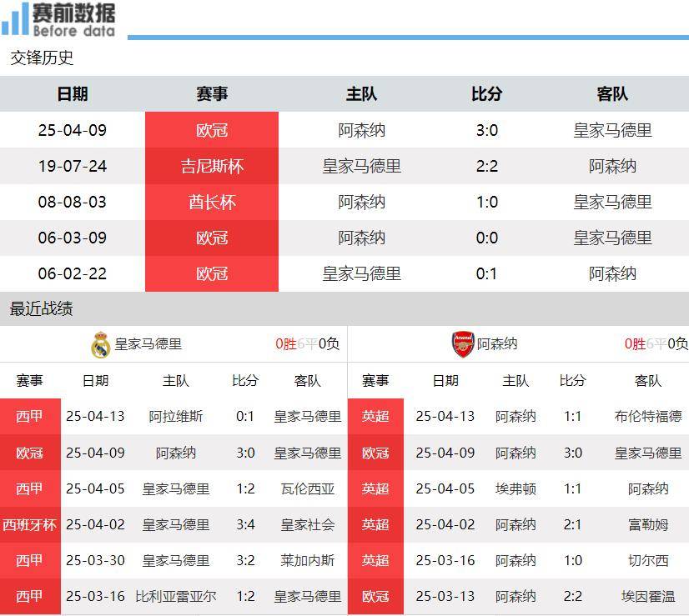
Task: Click 切尔西 opponent name
Action: coord(648,561)
